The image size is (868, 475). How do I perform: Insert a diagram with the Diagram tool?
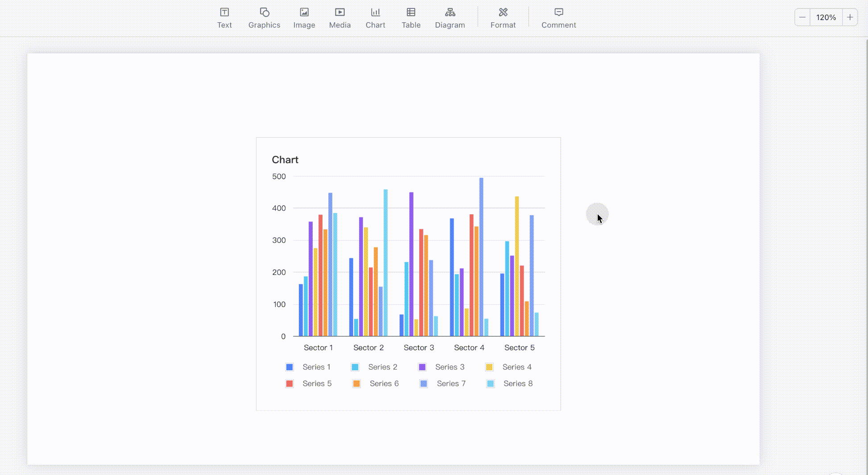tap(450, 18)
